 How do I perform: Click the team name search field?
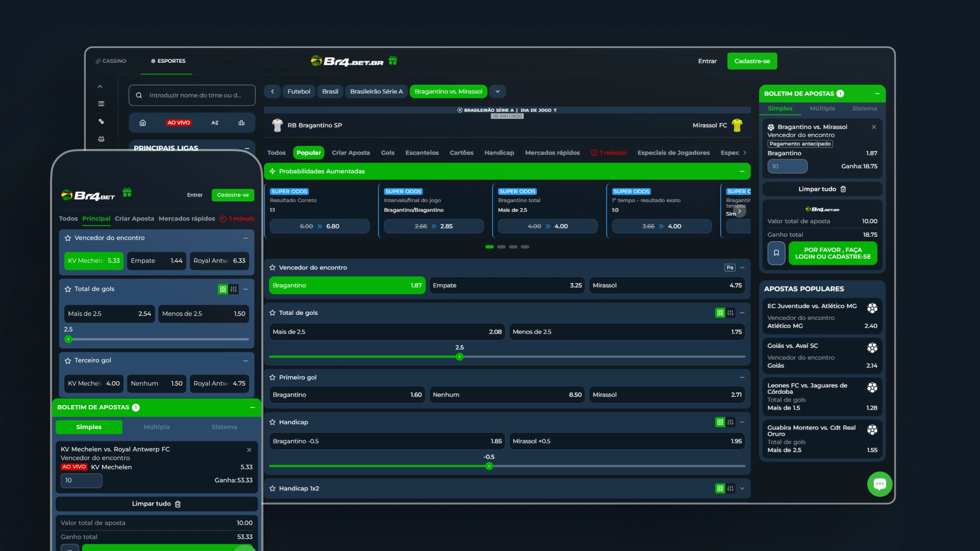tap(192, 95)
